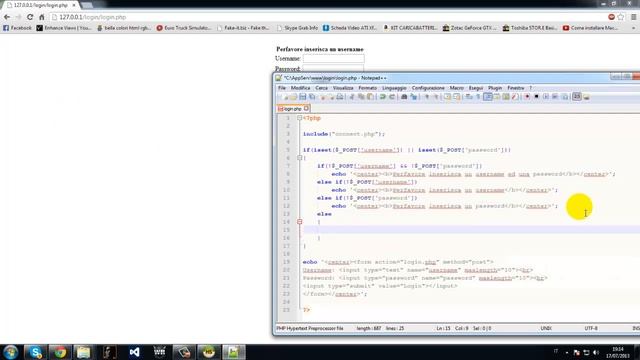Click the Paste clipboard icon in Notepad++
This screenshot has width=640, height=360.
point(370,97)
